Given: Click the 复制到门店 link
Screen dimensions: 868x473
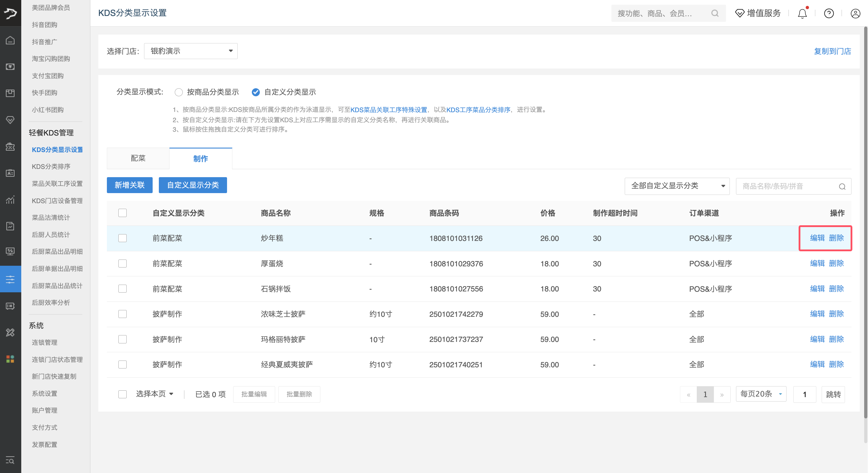Looking at the screenshot, I should click(x=833, y=51).
